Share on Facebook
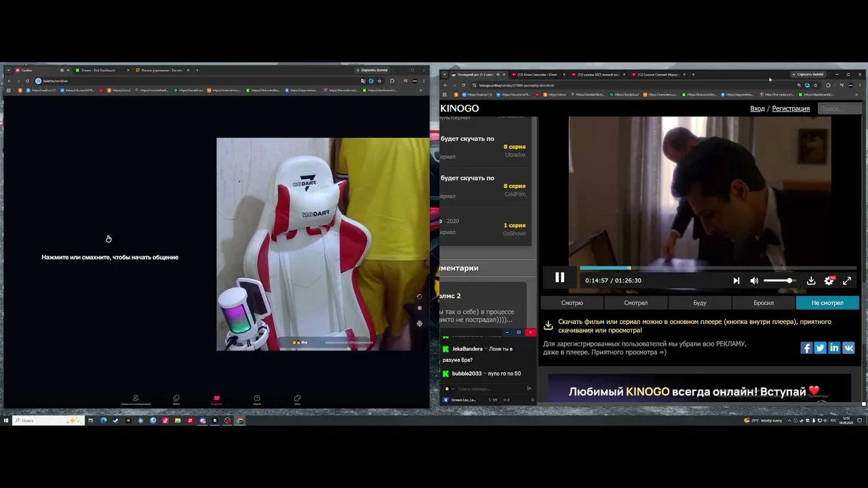This screenshot has height=488, width=868. click(806, 348)
